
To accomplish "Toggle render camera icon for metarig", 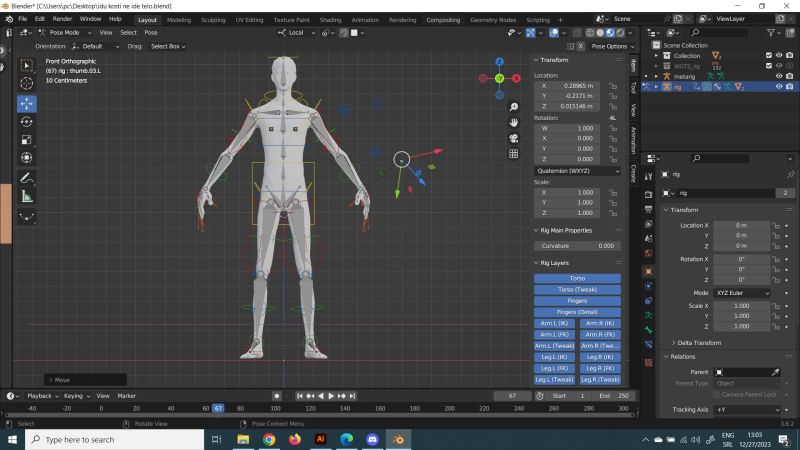I will coord(790,76).
